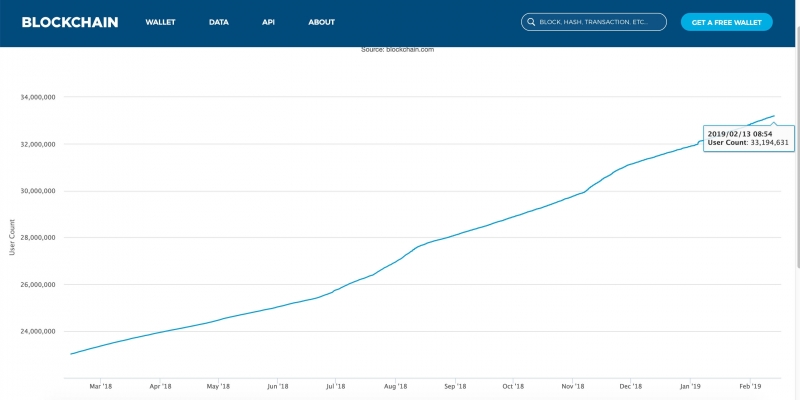Screen dimensions: 800x400
Task: Open the ABOUT menu item
Action: click(321, 22)
